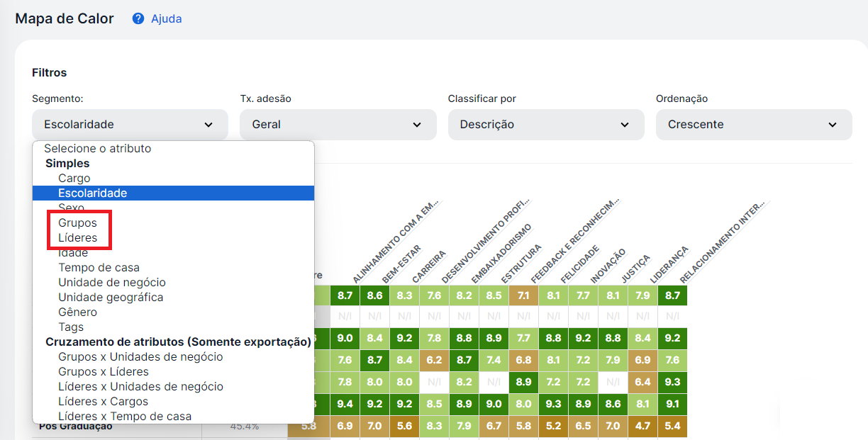Open the Segmento dropdown showing Escolaridade
Screen dimensions: 868x440
(x=130, y=125)
